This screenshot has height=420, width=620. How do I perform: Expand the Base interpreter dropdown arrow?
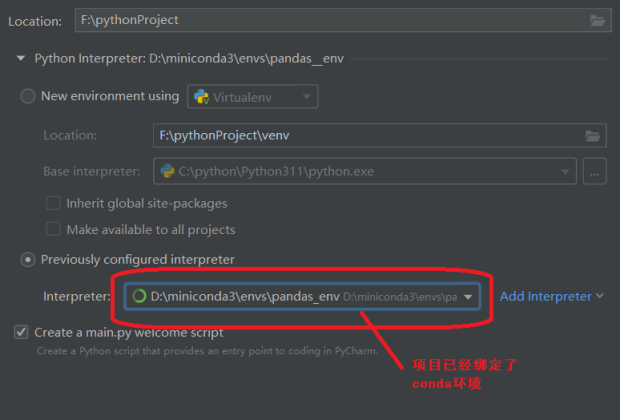(x=564, y=171)
